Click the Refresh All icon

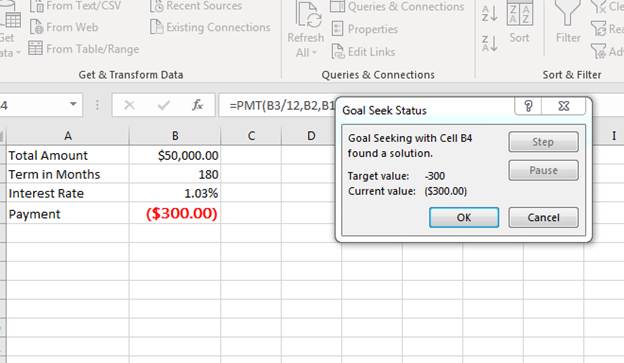tap(308, 15)
